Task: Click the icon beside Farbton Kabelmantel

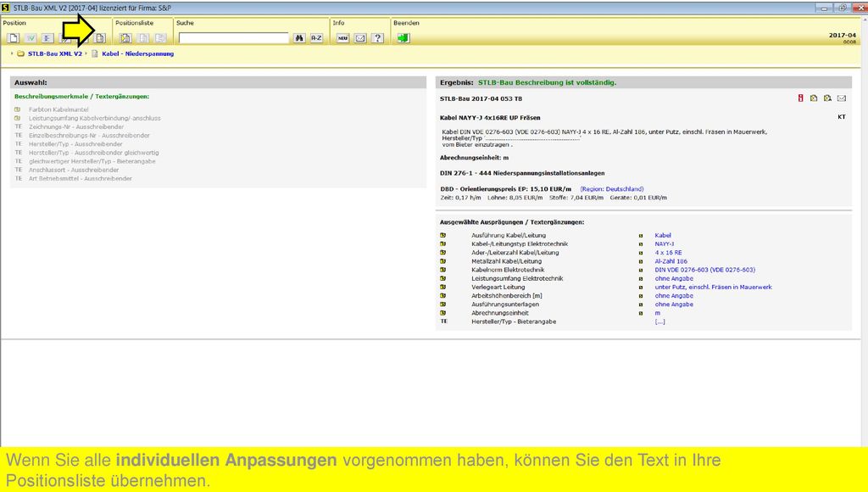Action: click(x=18, y=109)
